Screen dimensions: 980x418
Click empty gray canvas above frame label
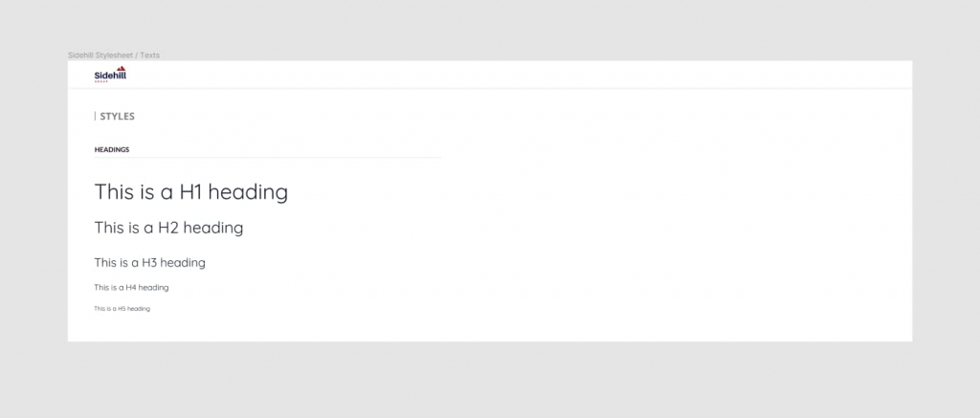(490, 25)
